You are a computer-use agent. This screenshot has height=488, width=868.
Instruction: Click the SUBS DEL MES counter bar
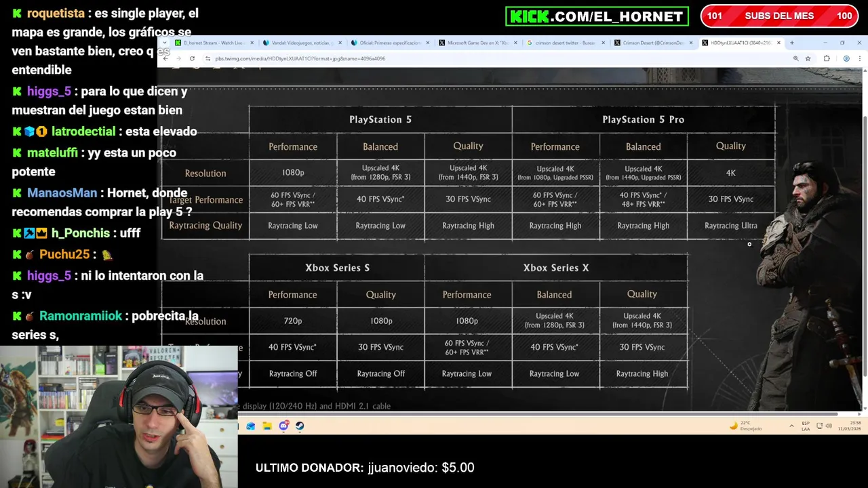coord(779,16)
